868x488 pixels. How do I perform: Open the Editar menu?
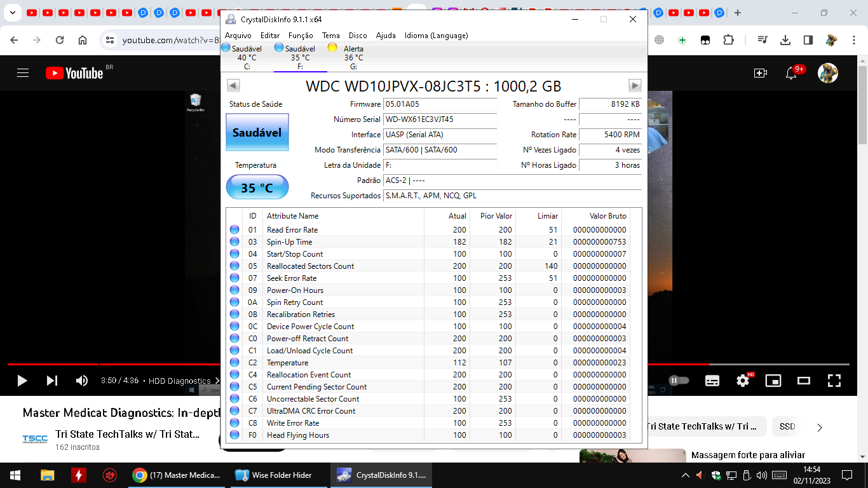pos(270,36)
